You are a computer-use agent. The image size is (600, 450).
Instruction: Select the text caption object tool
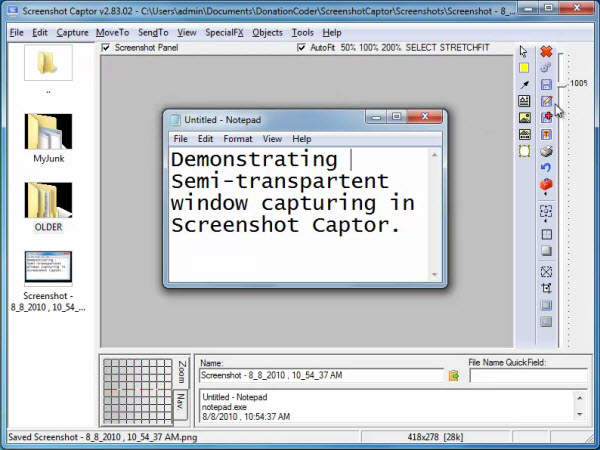pyautogui.click(x=524, y=101)
